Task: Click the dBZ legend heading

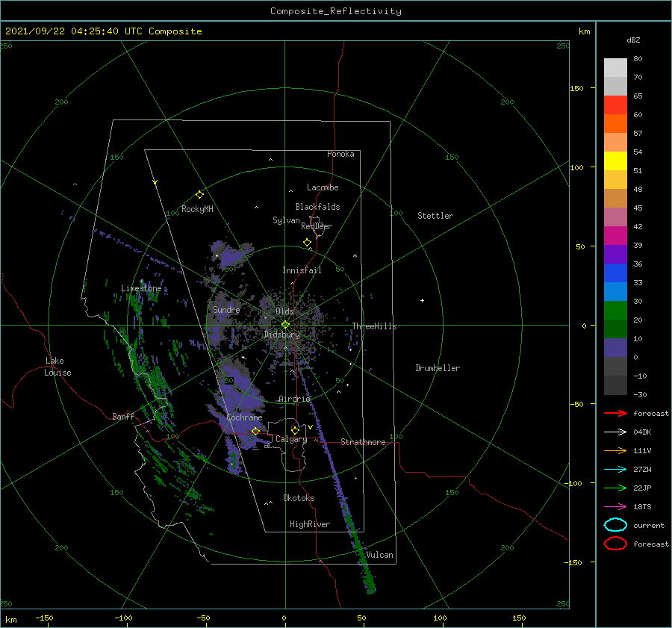Action: click(x=633, y=40)
